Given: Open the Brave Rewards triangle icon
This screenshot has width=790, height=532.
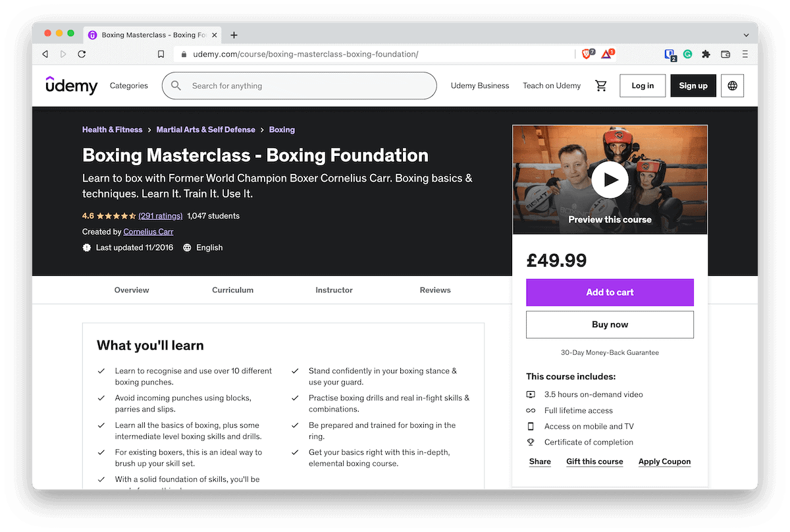Looking at the screenshot, I should [607, 55].
